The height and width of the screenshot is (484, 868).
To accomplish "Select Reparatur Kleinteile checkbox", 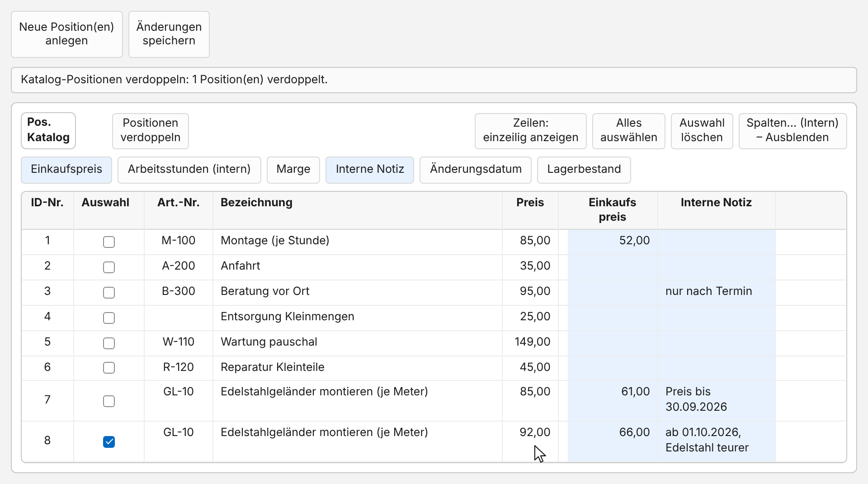I will pyautogui.click(x=109, y=368).
